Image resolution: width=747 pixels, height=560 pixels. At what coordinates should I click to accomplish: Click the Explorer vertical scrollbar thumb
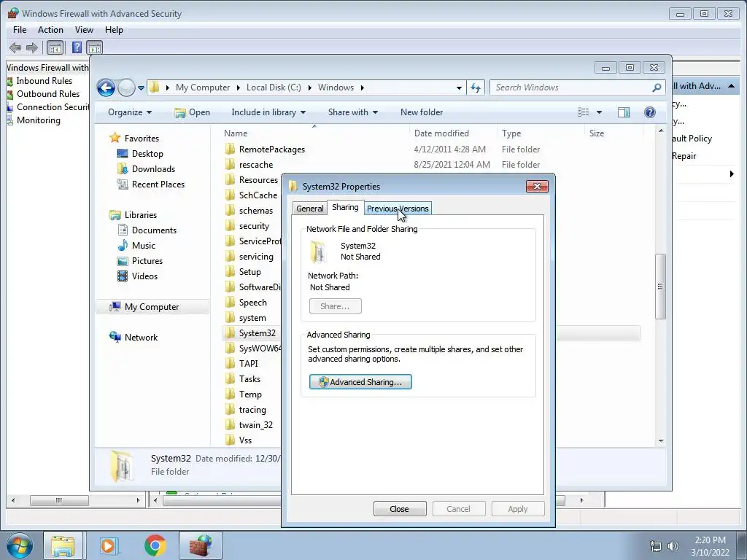pos(660,286)
